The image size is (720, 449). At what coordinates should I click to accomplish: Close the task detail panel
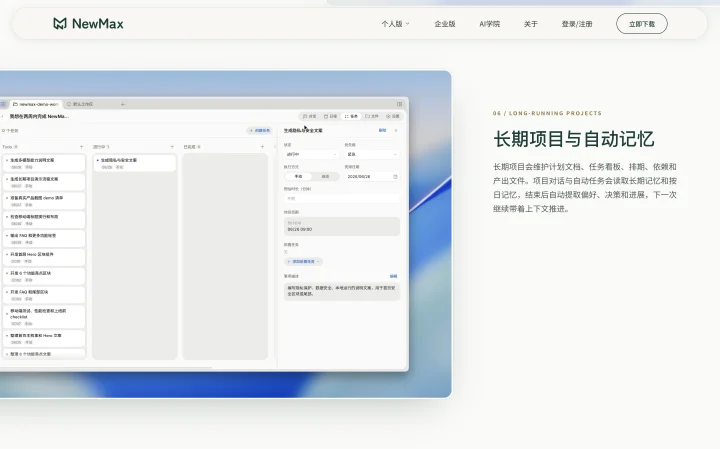point(396,130)
